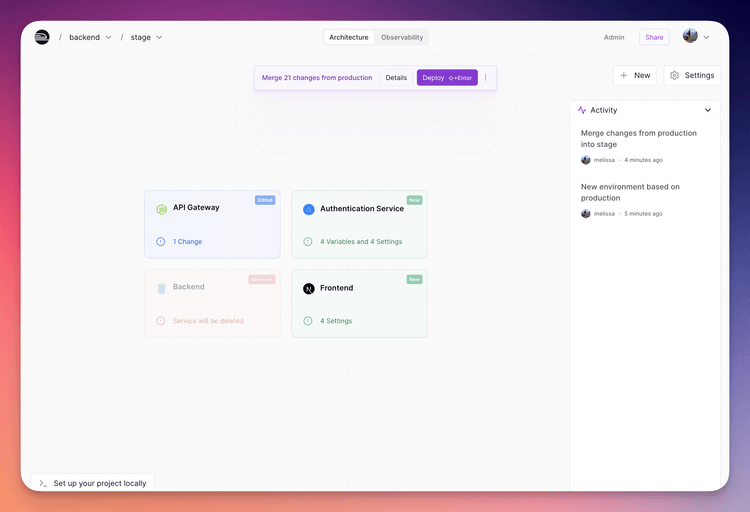Image resolution: width=750 pixels, height=512 pixels.
Task: Click the terminal icon in bottom bar
Action: coord(43,483)
